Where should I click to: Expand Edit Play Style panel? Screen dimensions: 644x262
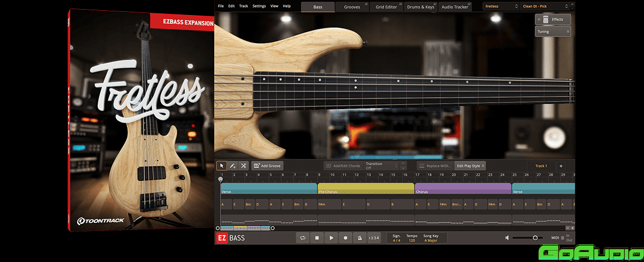click(470, 166)
